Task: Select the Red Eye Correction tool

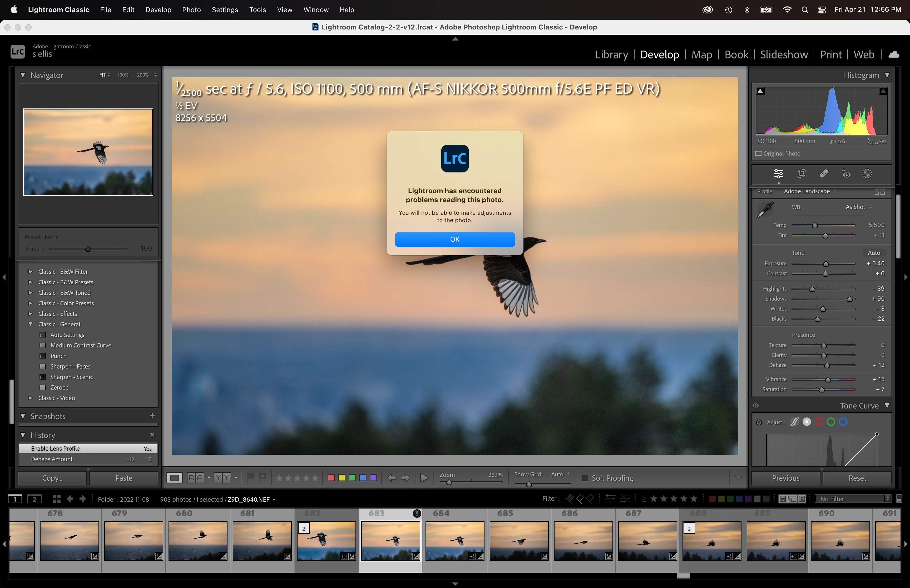Action: coord(846,174)
